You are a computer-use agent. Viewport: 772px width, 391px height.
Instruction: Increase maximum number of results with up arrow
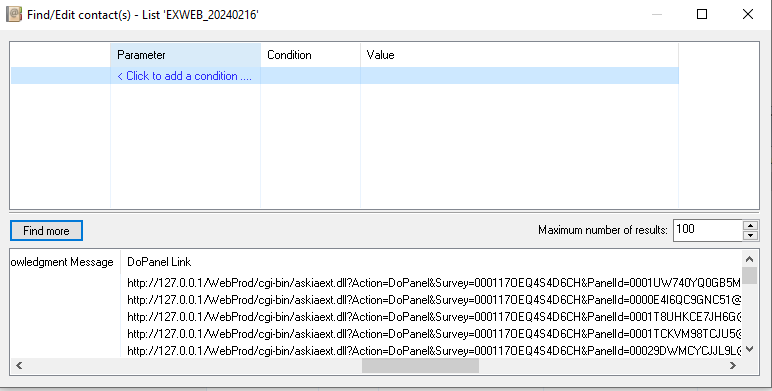click(750, 226)
